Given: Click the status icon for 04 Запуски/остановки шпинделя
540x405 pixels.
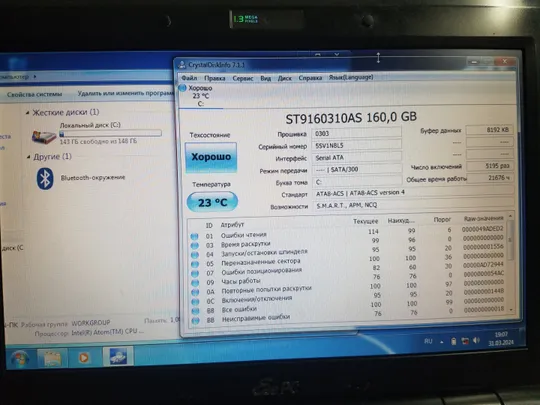Looking at the screenshot, I should pos(195,255).
